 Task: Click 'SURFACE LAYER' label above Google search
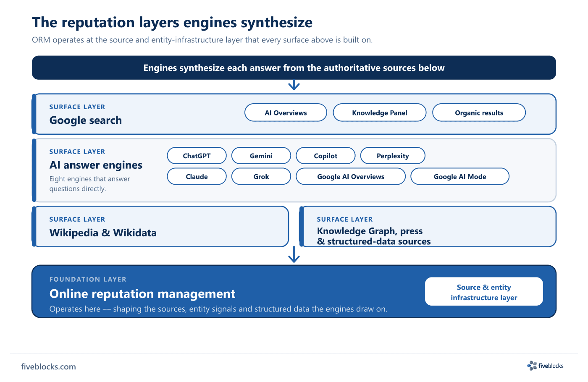coord(77,107)
